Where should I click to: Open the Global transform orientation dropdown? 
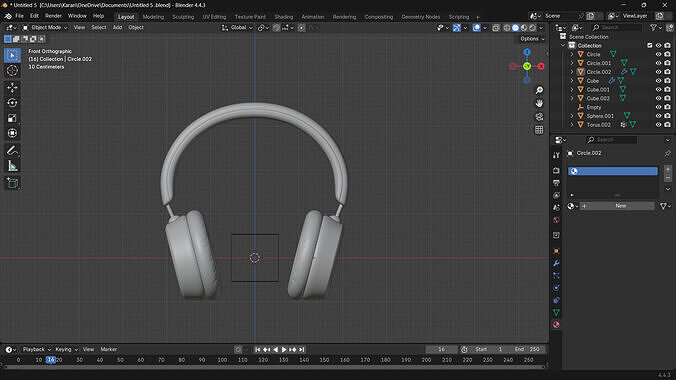(x=237, y=28)
